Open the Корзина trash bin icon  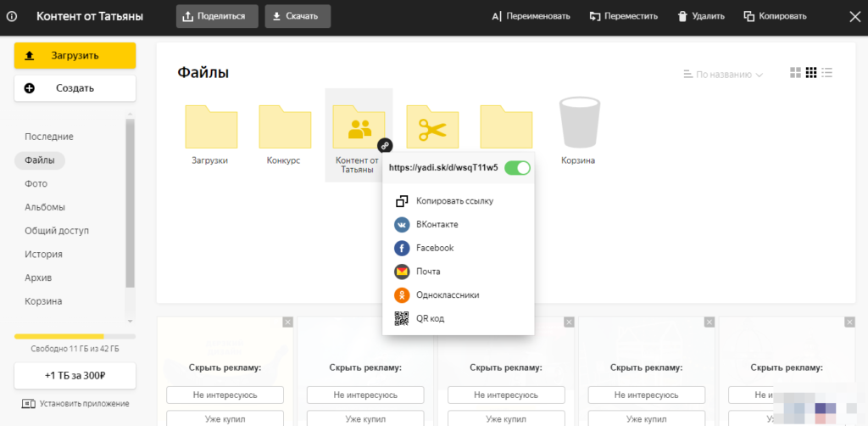click(576, 125)
